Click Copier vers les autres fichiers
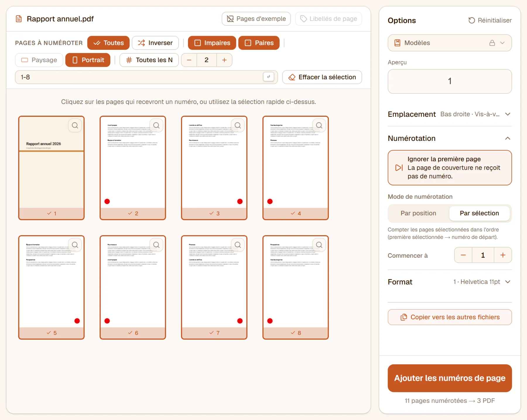 [x=450, y=317]
